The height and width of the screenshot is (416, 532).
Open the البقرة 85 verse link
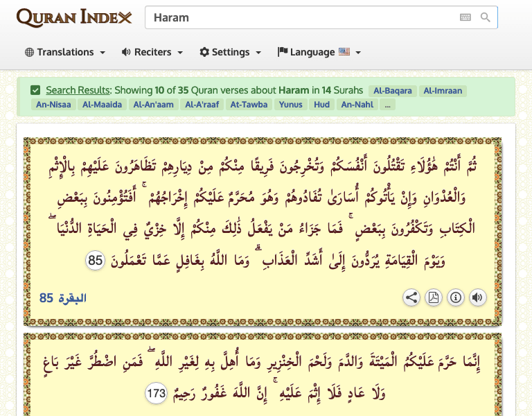[63, 298]
